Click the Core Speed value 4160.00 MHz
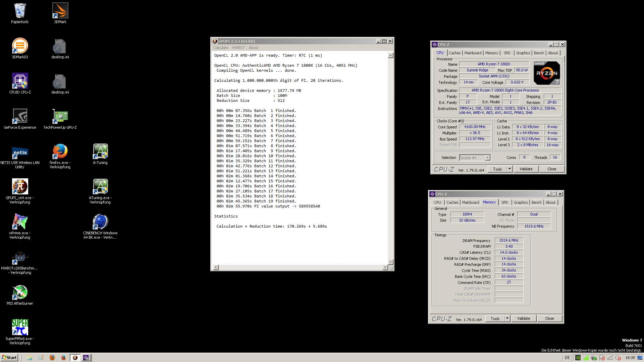This screenshot has height=362, width=644. 475,127
